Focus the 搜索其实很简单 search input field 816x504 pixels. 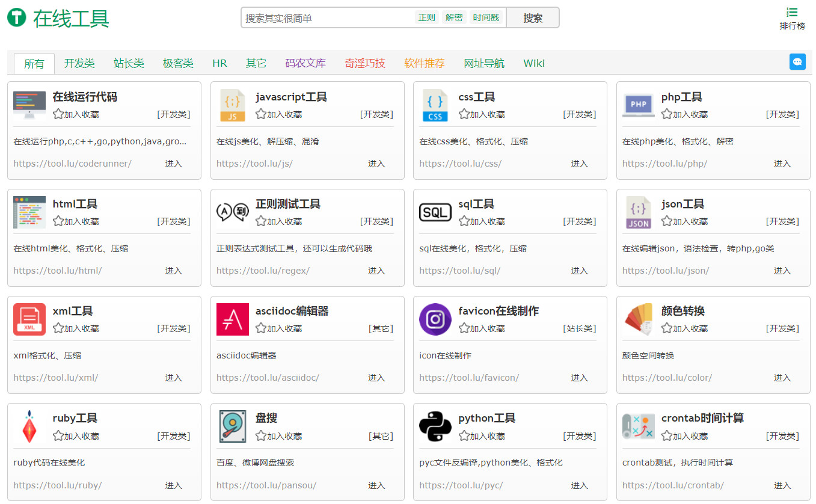pos(328,17)
